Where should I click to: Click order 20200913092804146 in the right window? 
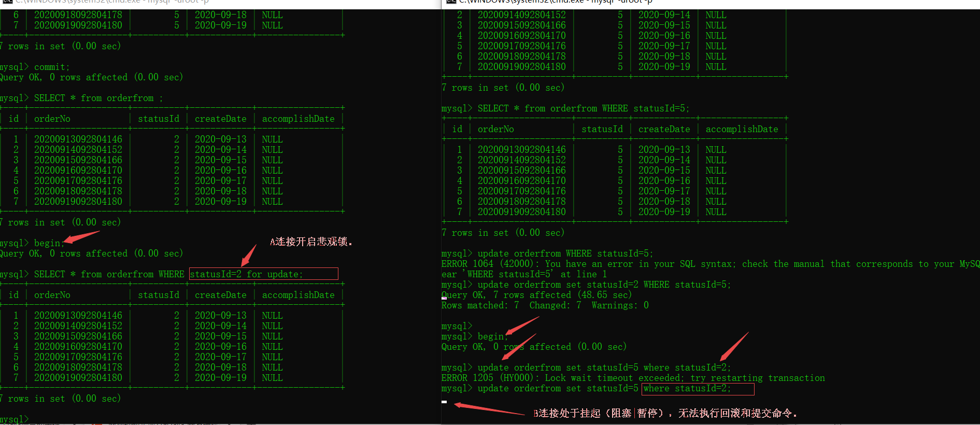[x=522, y=150]
